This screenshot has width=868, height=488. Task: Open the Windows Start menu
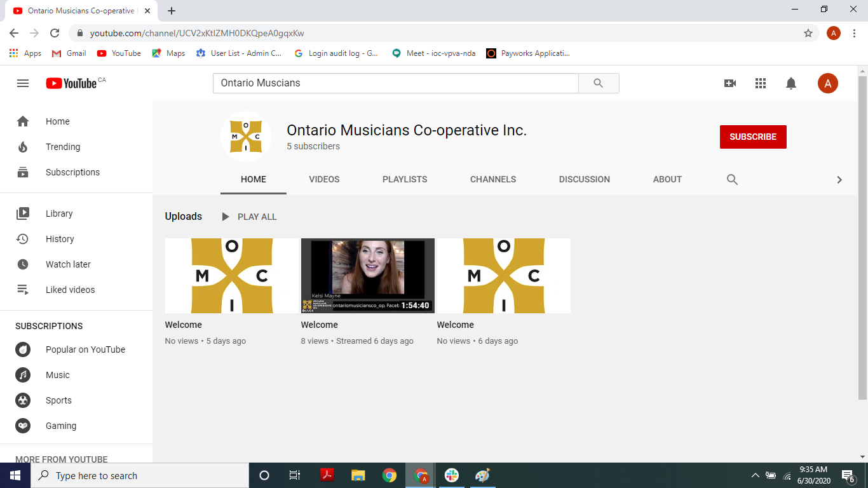(x=15, y=475)
